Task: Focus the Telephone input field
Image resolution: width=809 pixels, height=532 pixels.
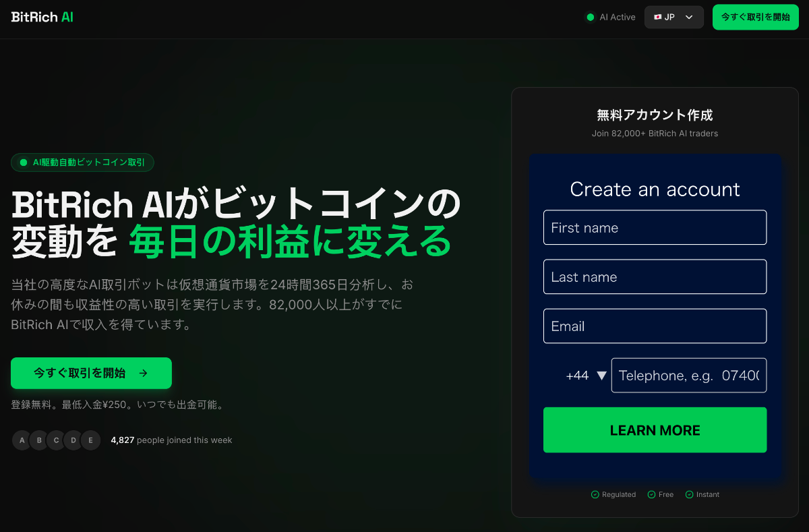Action: tap(689, 375)
